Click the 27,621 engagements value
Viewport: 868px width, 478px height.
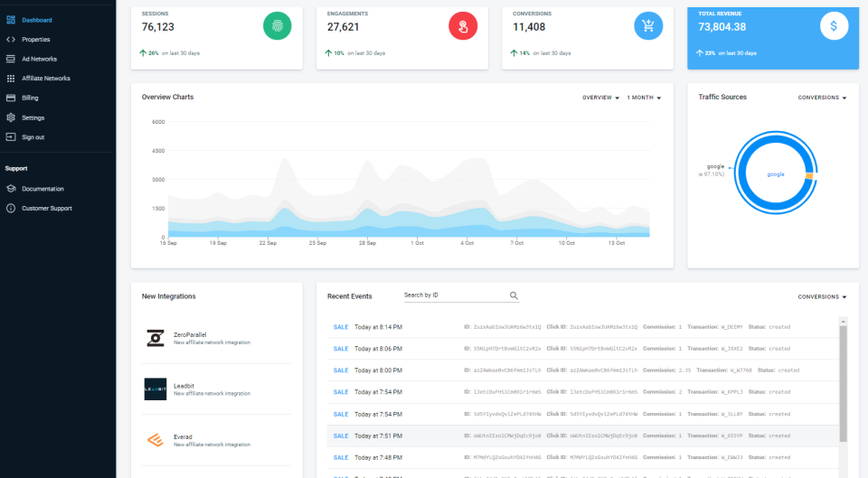344,27
